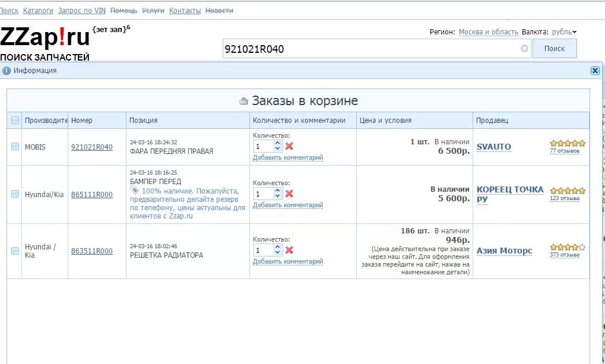This screenshot has height=364, width=605.
Task: Click the 6 500р. price
Action: (454, 151)
